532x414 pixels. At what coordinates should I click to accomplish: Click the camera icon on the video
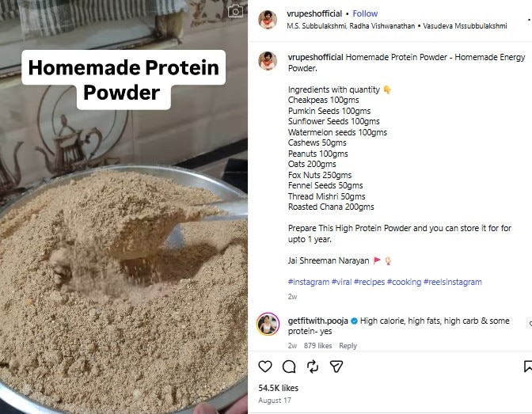pos(235,12)
